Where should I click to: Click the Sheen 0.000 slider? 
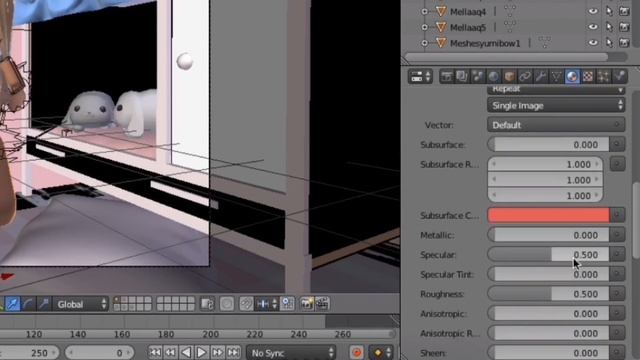pos(548,353)
